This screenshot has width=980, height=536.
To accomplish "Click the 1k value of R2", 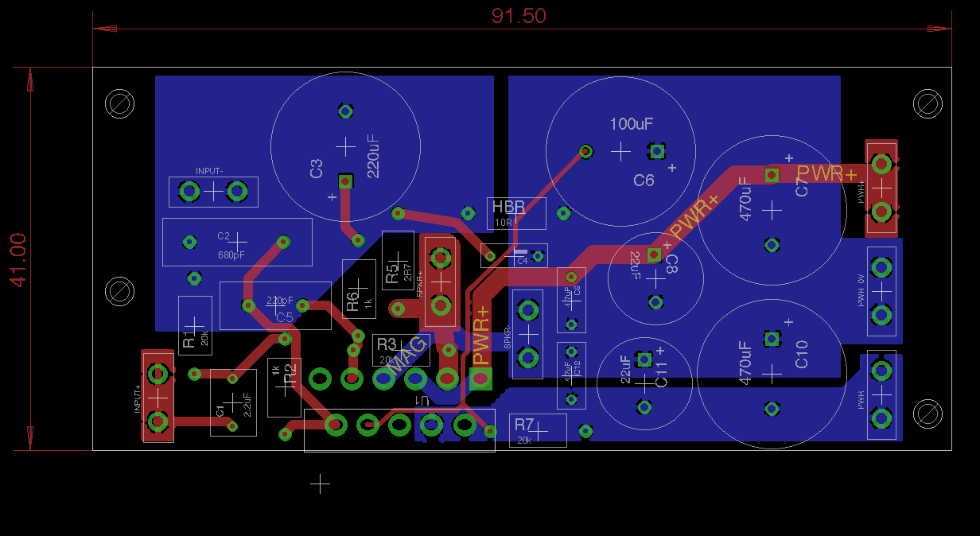I will coord(275,371).
